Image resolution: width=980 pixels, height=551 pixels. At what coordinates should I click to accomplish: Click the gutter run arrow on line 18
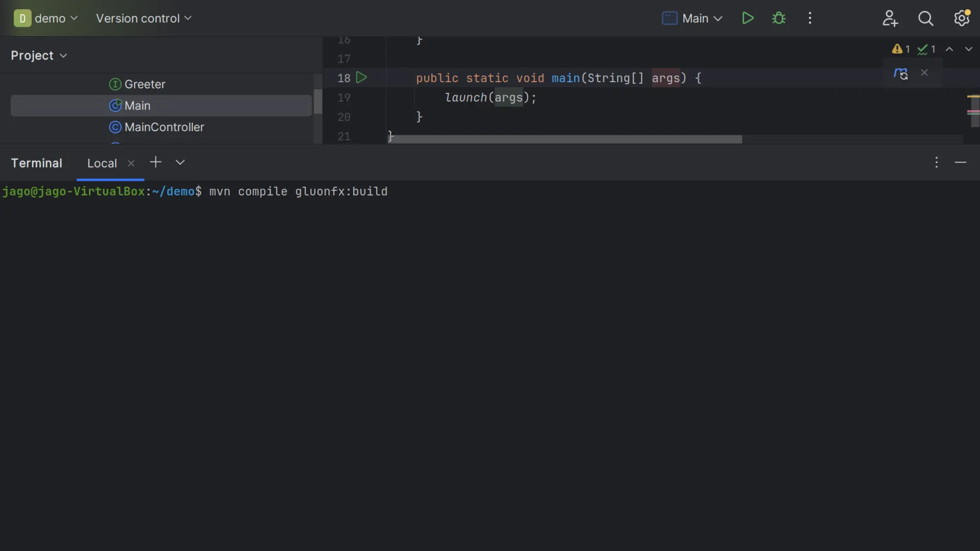(361, 77)
